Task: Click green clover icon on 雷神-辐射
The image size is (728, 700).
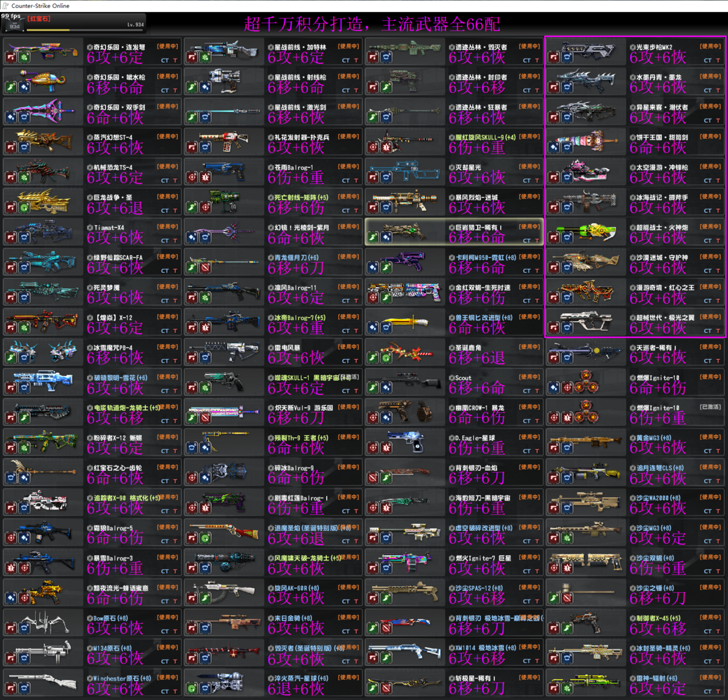Action: pyautogui.click(x=568, y=689)
